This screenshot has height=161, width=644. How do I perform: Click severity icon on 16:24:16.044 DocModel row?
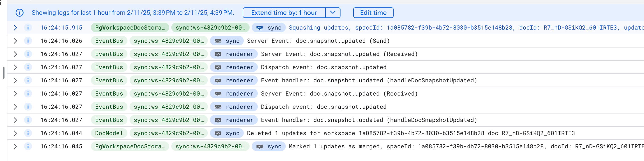[28, 133]
